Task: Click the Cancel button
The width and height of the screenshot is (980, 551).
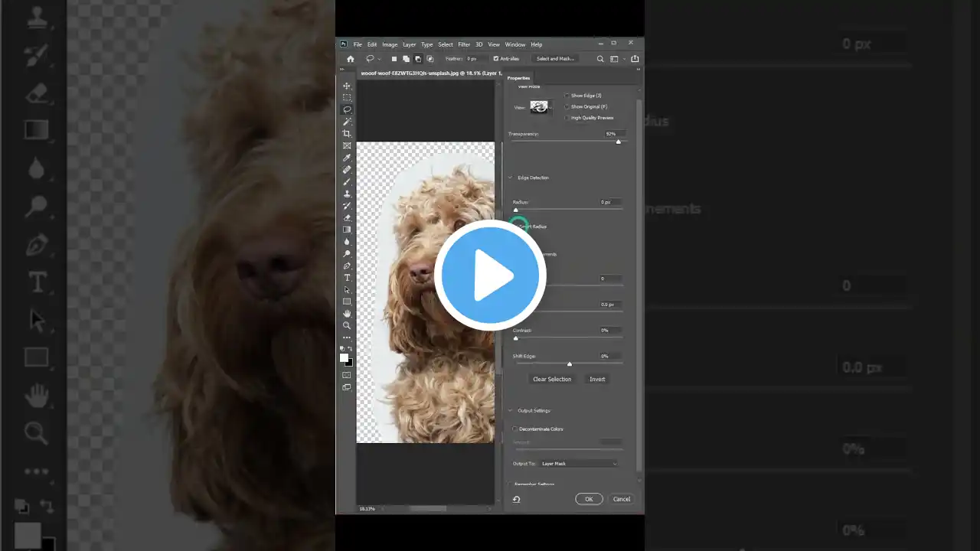Action: [622, 499]
